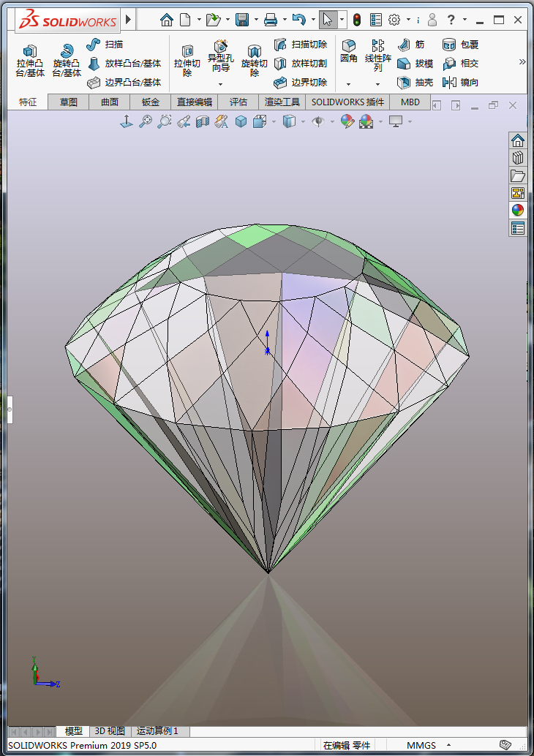
Task: Expand more ribbon commands chevron
Action: [522, 61]
